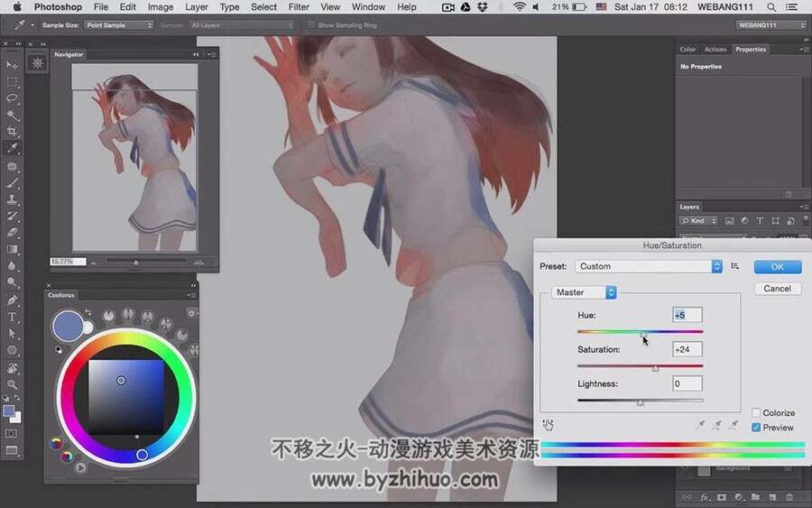Swap foreground and background colors in toolbox

(17, 398)
